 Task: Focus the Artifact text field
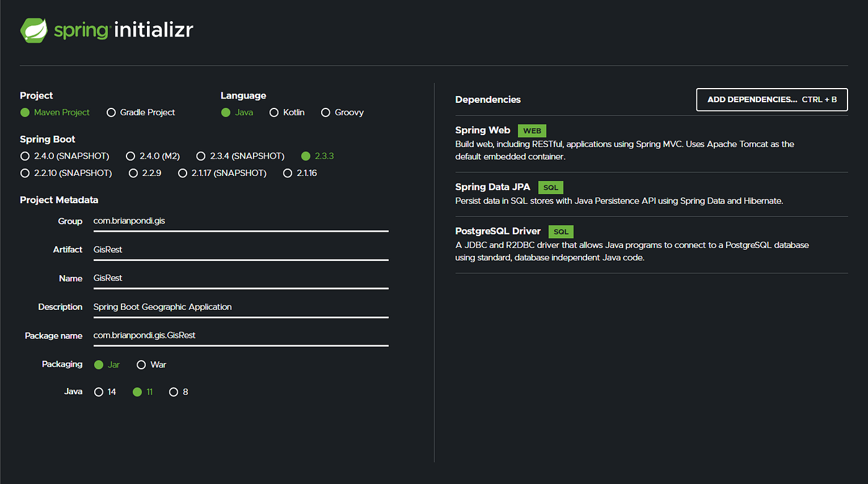tap(241, 250)
